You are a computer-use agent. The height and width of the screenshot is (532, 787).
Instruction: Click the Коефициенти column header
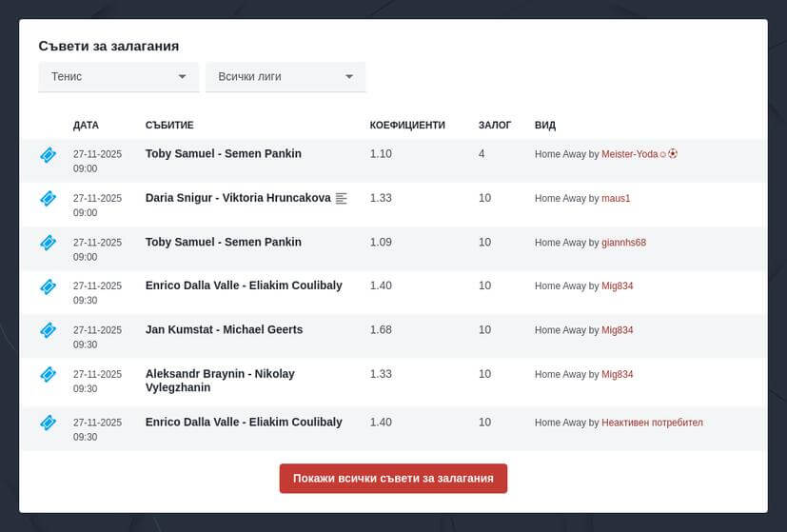(x=407, y=126)
